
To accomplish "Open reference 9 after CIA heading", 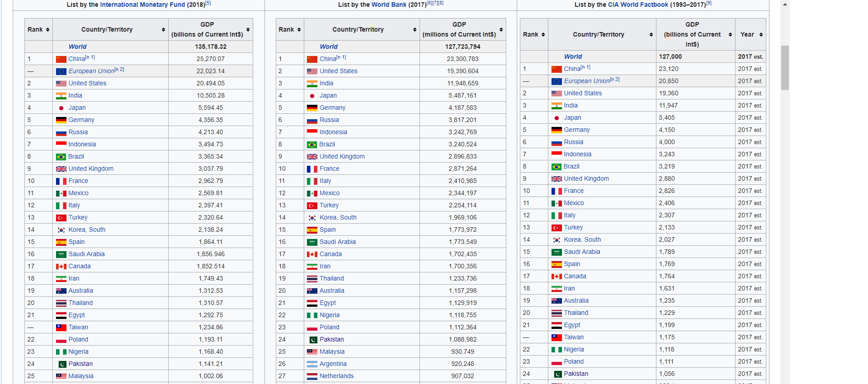I will pos(709,3).
